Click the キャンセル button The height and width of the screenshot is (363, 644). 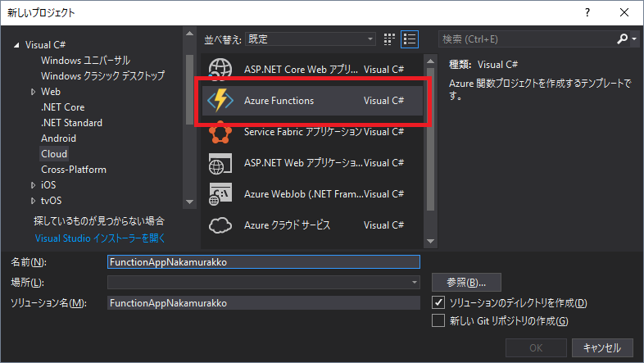[602, 347]
